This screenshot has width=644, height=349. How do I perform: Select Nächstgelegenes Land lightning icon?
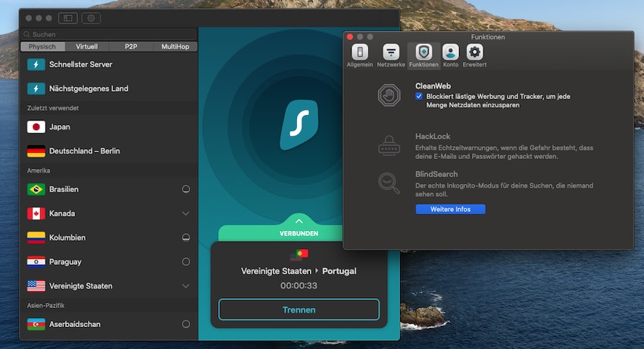tap(36, 89)
